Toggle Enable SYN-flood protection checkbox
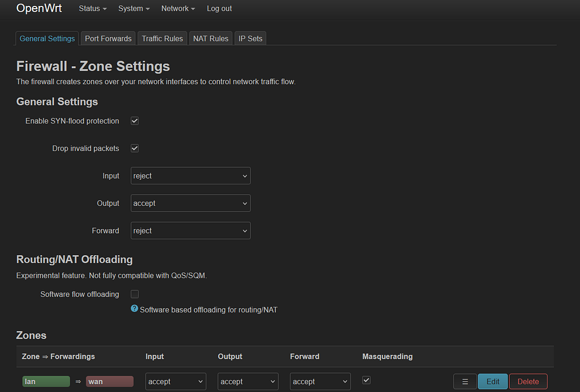 pyautogui.click(x=135, y=121)
